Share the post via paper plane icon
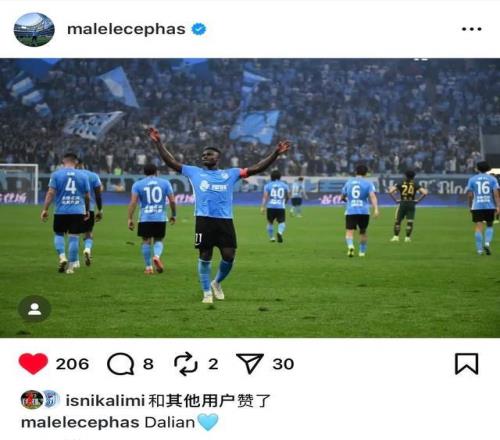The width and height of the screenshot is (500, 440). point(250,364)
